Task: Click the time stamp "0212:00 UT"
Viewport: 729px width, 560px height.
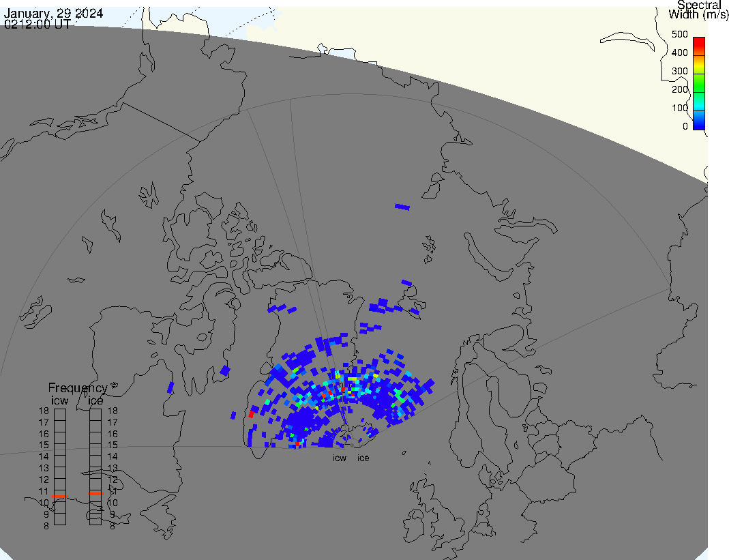Action: click(x=38, y=24)
